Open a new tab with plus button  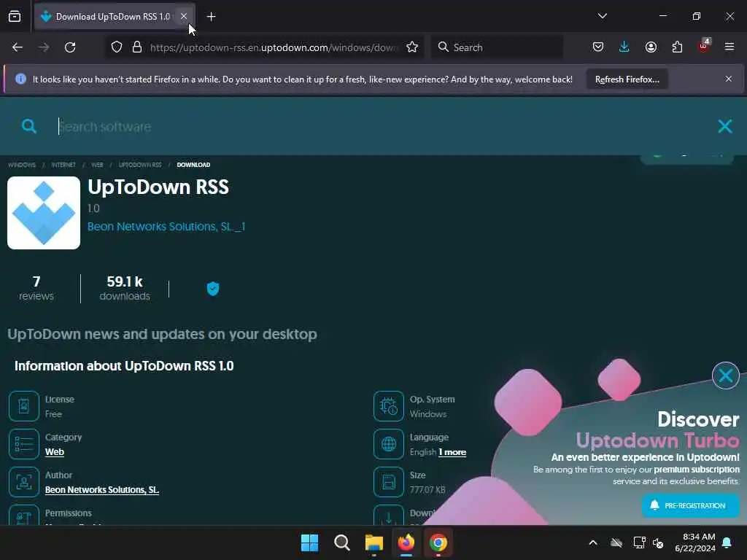point(211,17)
